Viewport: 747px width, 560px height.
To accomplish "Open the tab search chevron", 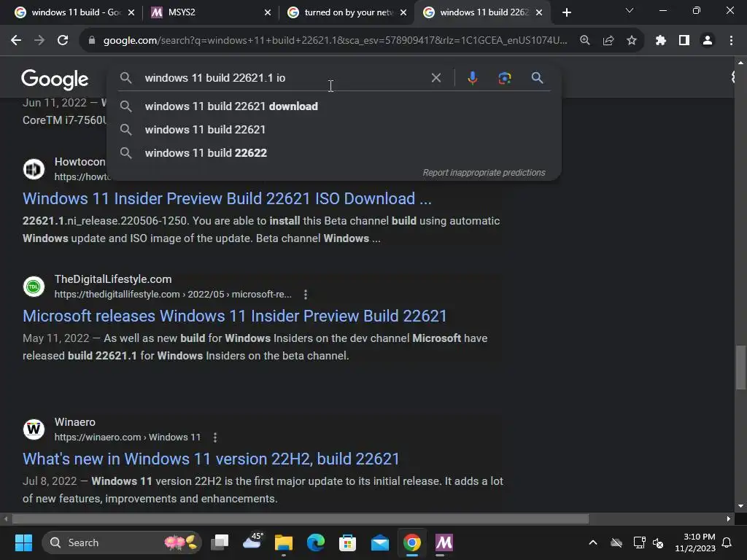I will tap(630, 10).
